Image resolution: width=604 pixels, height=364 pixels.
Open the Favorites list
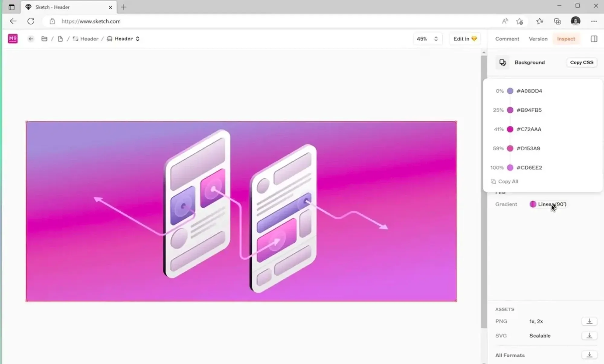(539, 21)
